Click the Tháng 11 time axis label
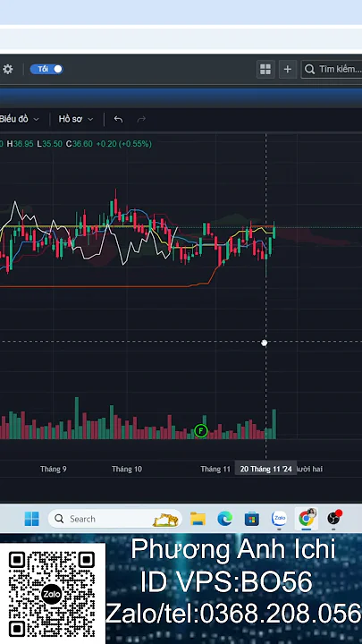 click(x=215, y=469)
